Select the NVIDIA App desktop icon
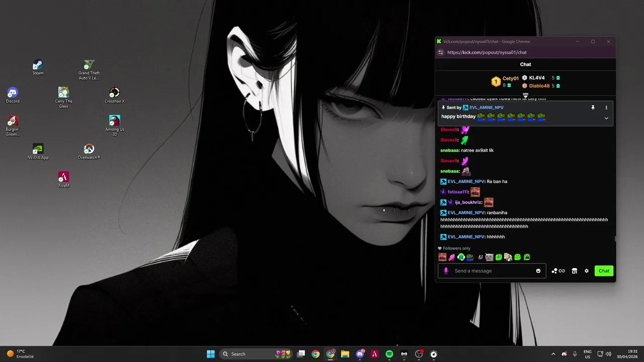This screenshot has width=644, height=362. (38, 151)
